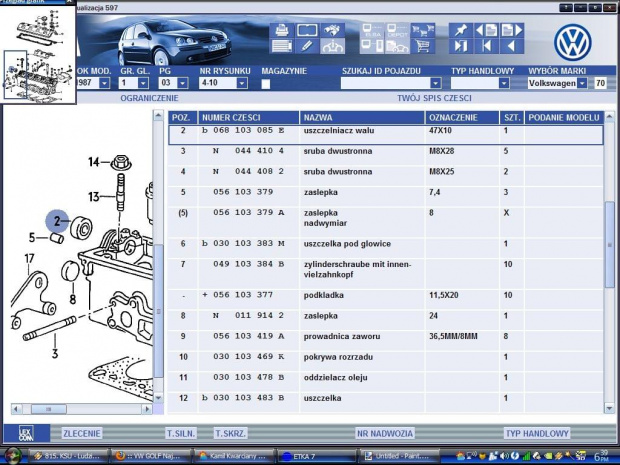
Task: Click the pushpin icon
Action: click(x=460, y=30)
